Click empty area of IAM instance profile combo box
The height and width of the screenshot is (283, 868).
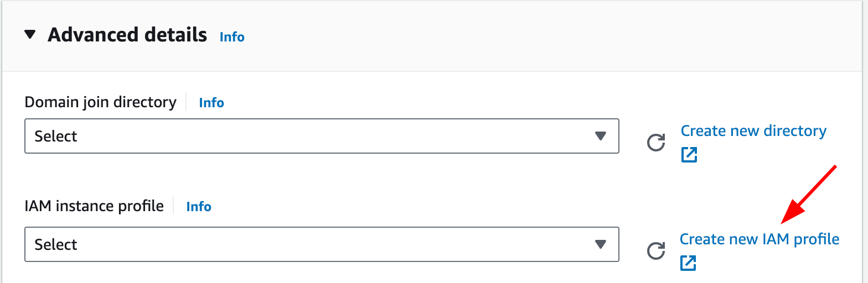[x=332, y=244]
